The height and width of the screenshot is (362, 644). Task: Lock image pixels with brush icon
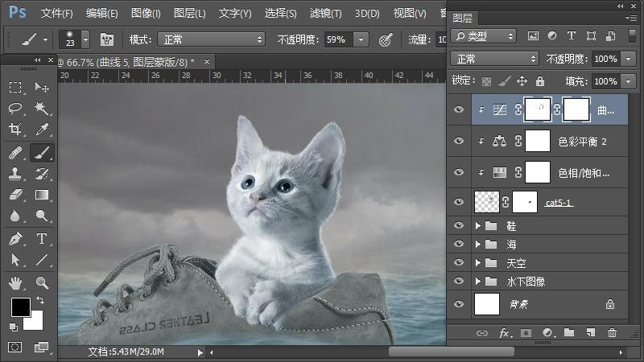click(505, 81)
